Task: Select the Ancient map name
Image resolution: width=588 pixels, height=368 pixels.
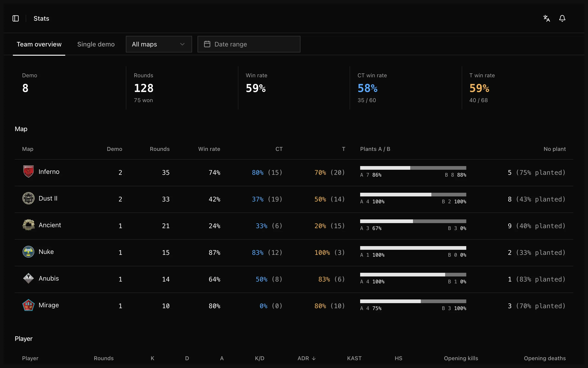Action: coord(50,225)
